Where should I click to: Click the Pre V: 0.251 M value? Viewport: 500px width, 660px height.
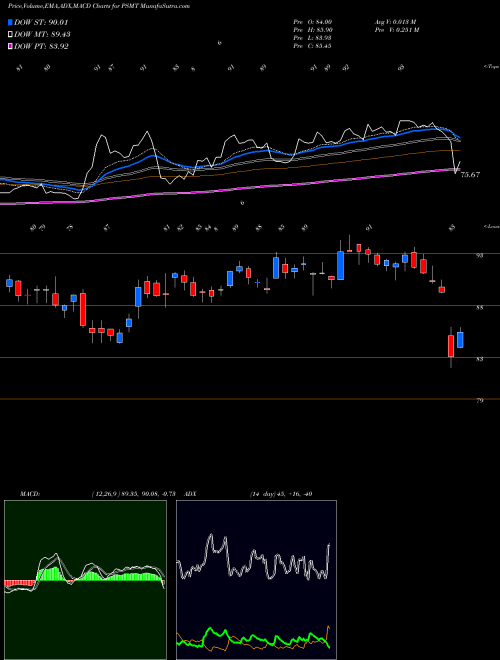tap(398, 30)
